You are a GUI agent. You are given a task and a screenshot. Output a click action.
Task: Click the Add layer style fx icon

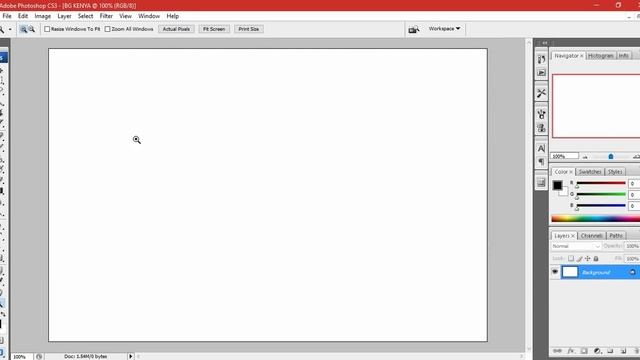(x=571, y=351)
